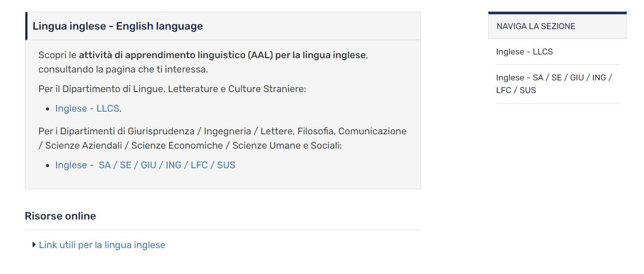Click the dark blue bar above NAVIGA LA SEZIONE

(x=557, y=13)
